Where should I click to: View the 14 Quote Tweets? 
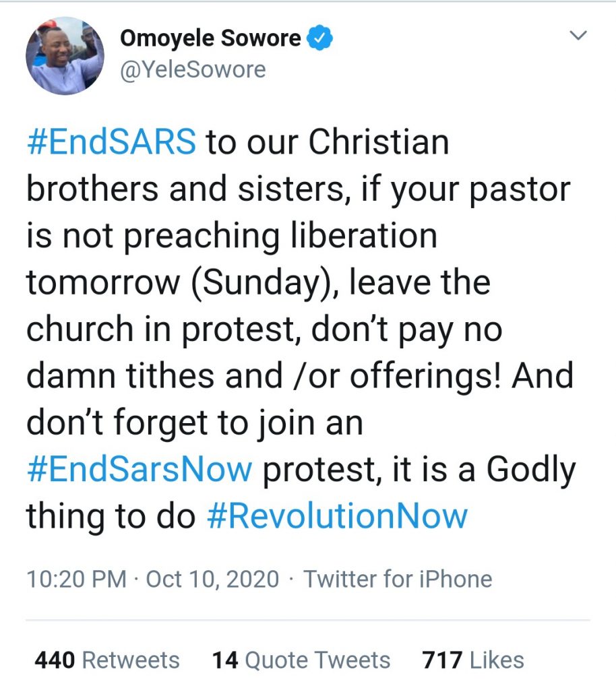point(301,660)
